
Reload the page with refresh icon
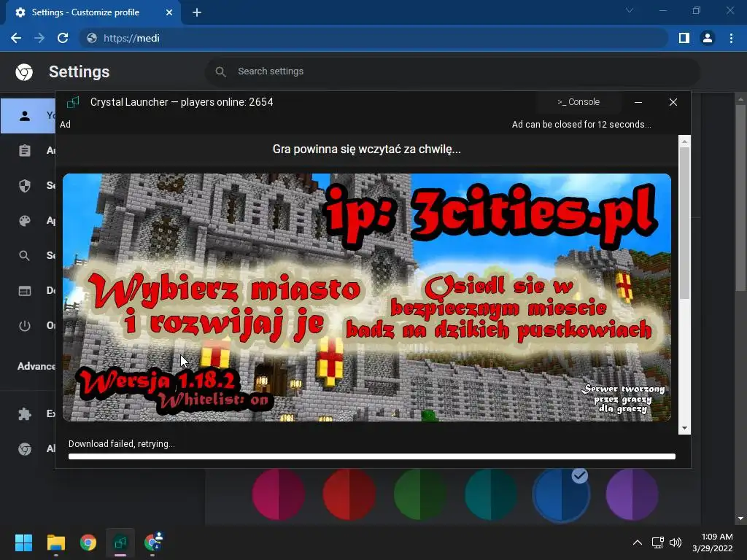(x=63, y=38)
